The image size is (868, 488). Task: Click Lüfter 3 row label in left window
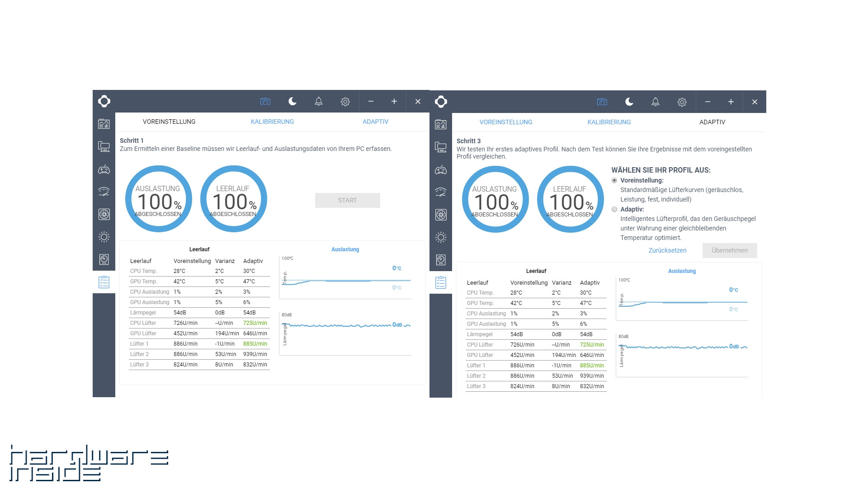139,365
